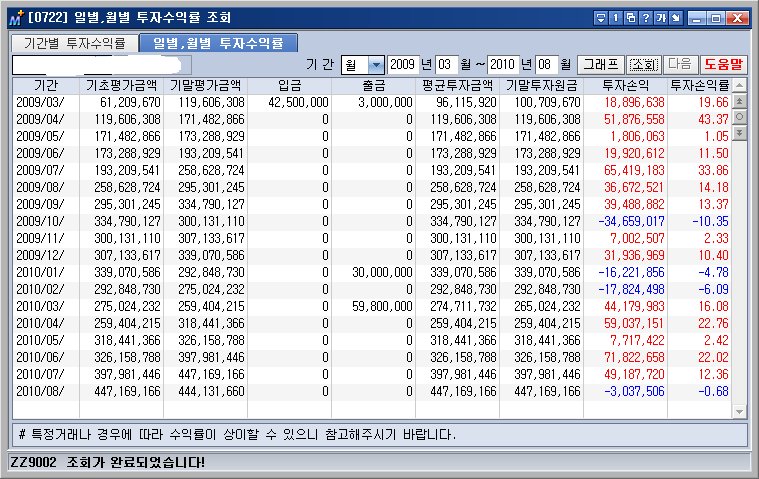The width and height of the screenshot is (759, 479).
Task: Click the table scrollbar down arrow
Action: (x=739, y=412)
